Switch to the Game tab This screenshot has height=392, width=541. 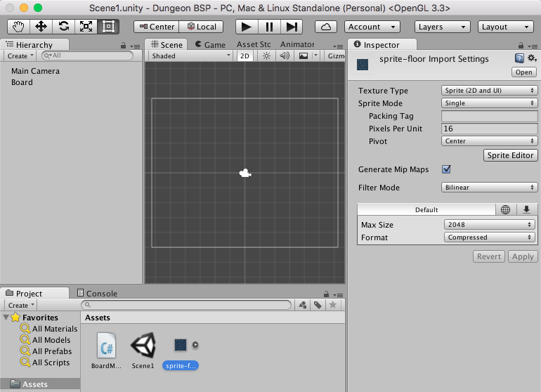point(210,44)
